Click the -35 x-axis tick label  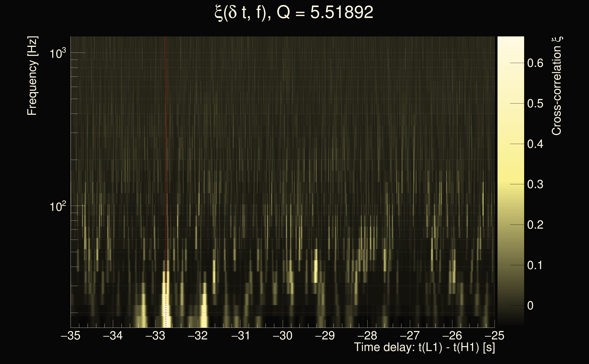[71, 336]
